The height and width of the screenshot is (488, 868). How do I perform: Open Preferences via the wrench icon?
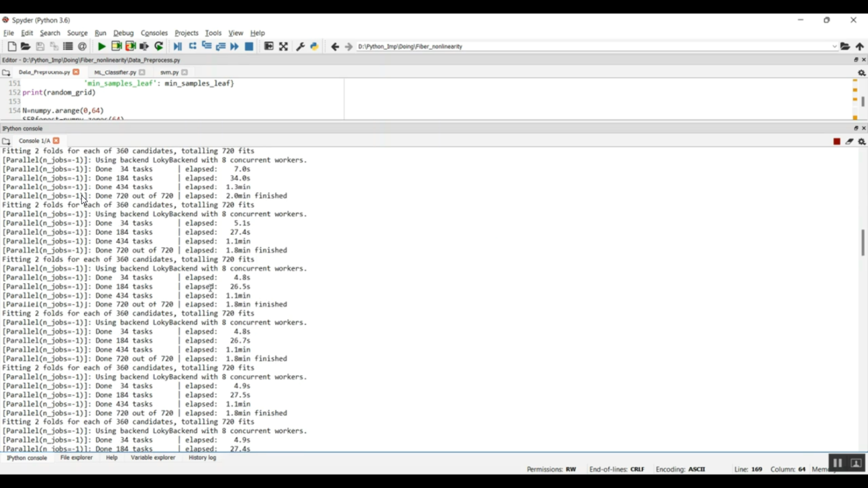[x=300, y=46]
